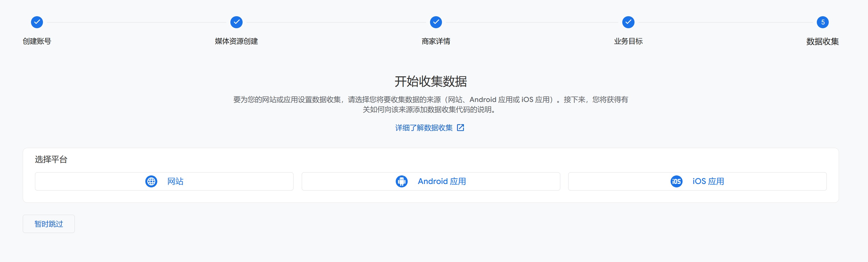This screenshot has width=868, height=262.
Task: Click the globe icon for 网站
Action: pos(151,181)
